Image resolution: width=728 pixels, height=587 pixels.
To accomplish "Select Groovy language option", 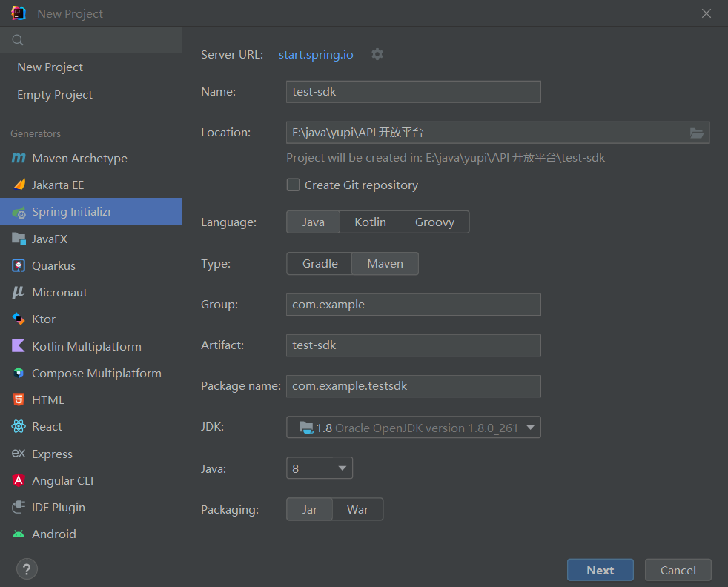I will point(434,222).
